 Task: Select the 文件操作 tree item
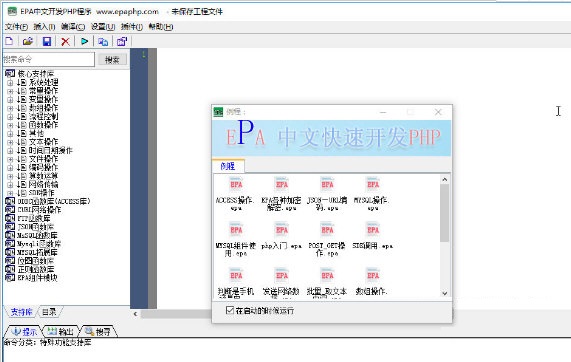43,159
